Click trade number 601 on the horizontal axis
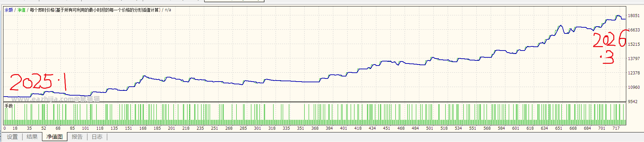Image resolution: width=644 pixels, height=142 pixels. click(516, 128)
